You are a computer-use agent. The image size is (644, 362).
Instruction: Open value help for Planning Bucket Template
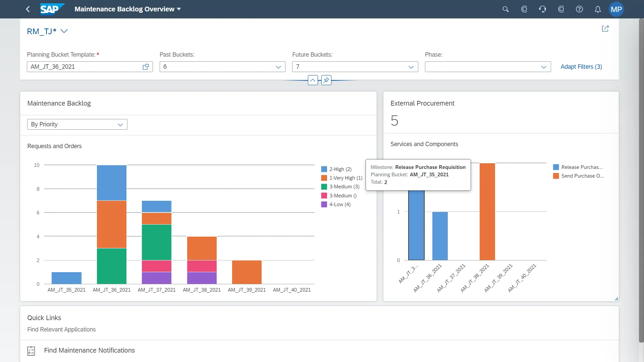point(146,67)
